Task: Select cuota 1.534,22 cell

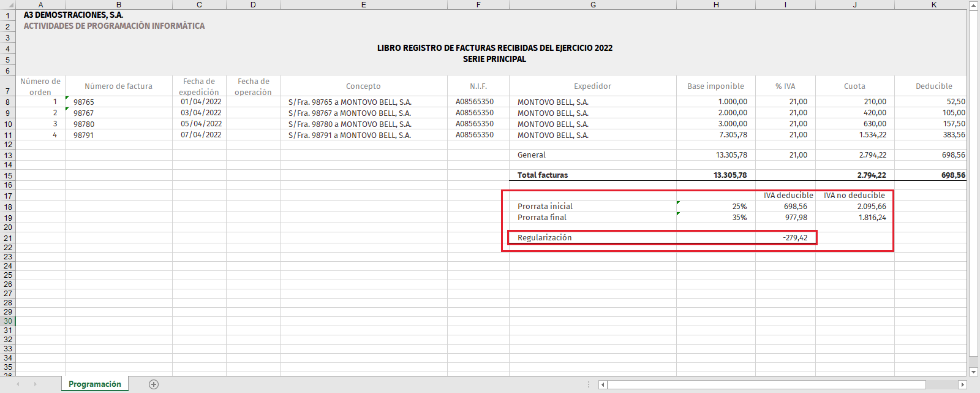Action: tap(855, 135)
